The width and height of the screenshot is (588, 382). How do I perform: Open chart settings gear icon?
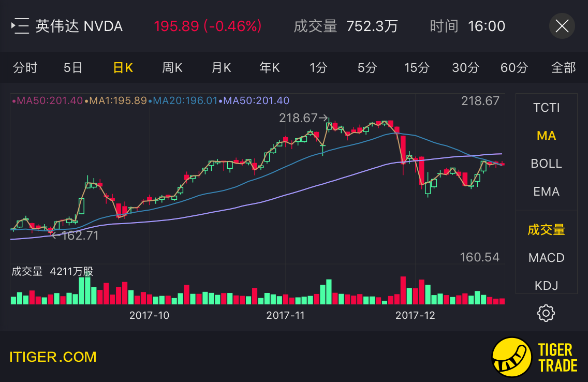tap(546, 313)
